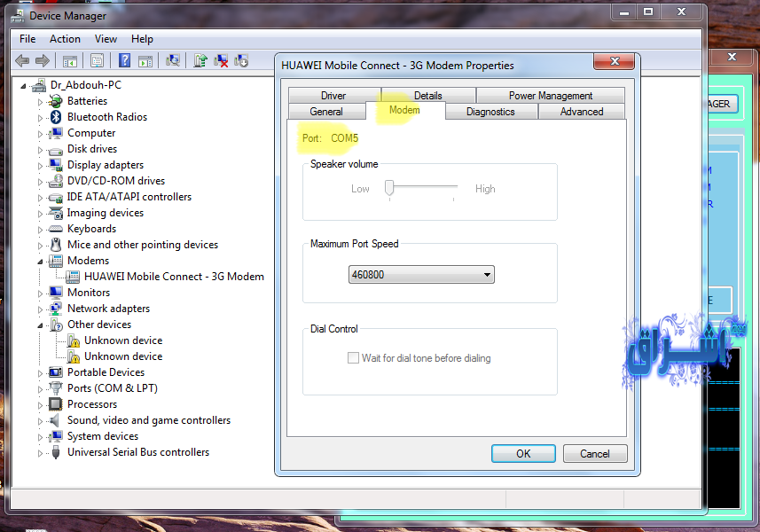Screen dimensions: 760x532
Task: Click the Speaker volume slider thumb
Action: pyautogui.click(x=388, y=187)
